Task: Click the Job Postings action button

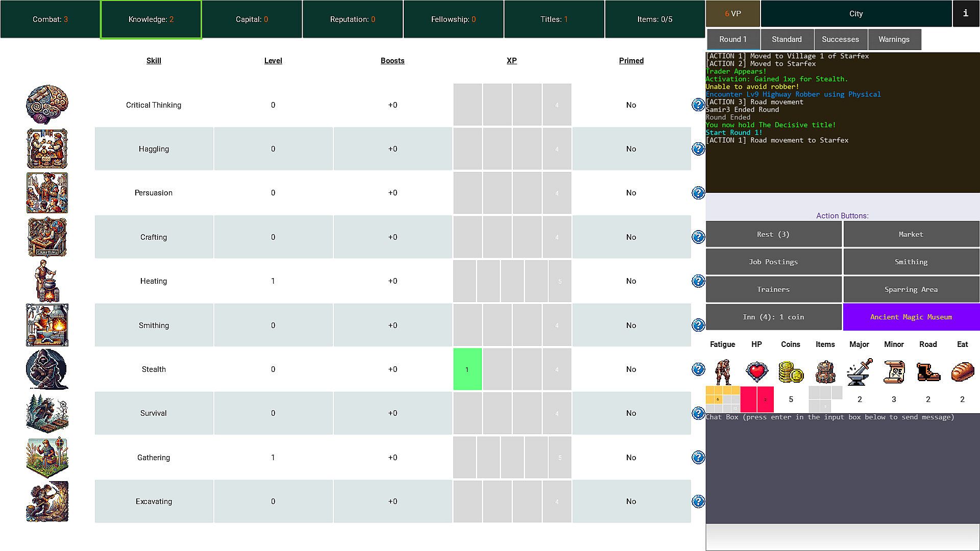Action: (x=773, y=262)
